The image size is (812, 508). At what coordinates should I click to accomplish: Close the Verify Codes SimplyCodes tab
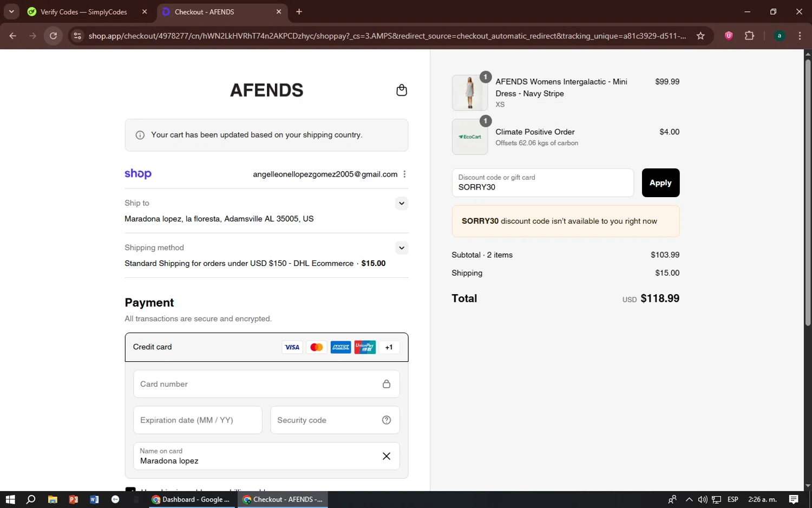click(x=145, y=11)
